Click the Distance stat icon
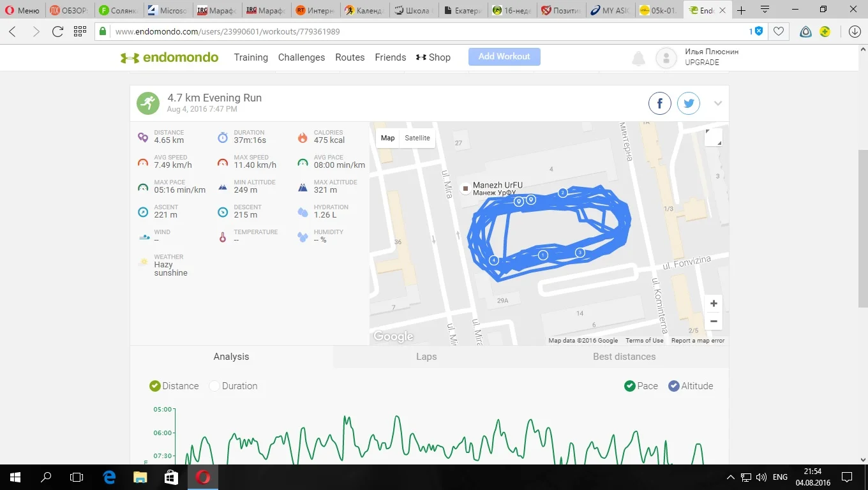This screenshot has width=868, height=490. pos(143,137)
